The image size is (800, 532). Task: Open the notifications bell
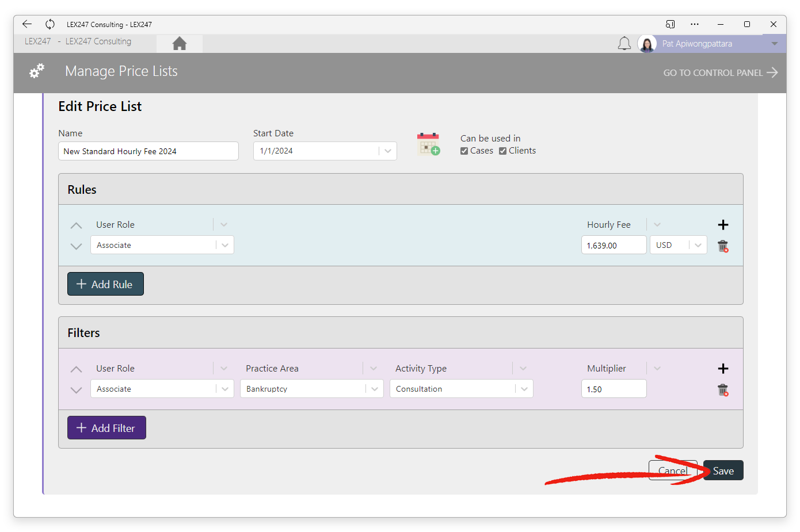[x=624, y=44]
